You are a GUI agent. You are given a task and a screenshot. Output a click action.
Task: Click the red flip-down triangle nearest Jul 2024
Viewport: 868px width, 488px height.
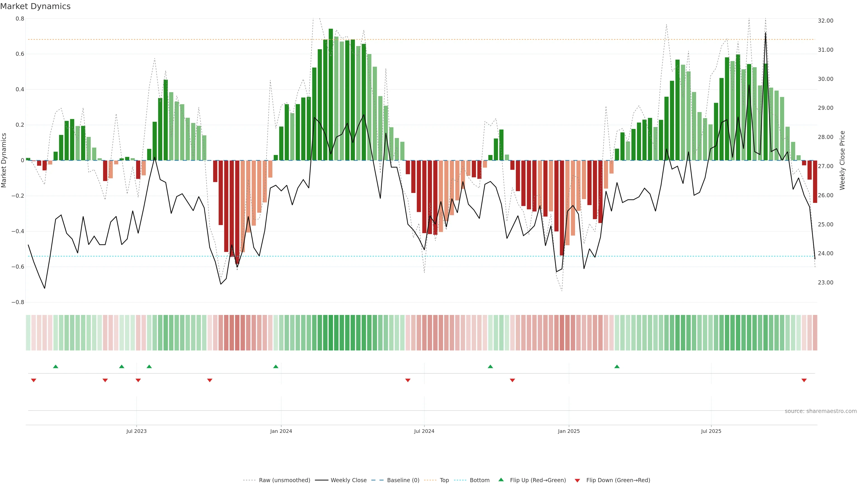(408, 380)
